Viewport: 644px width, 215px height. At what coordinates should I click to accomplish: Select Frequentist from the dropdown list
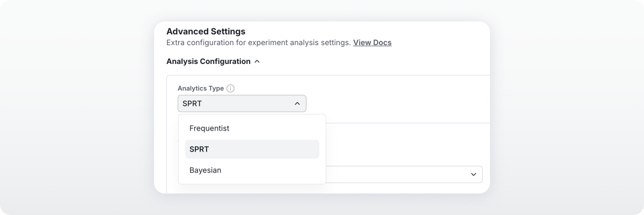coord(252,128)
